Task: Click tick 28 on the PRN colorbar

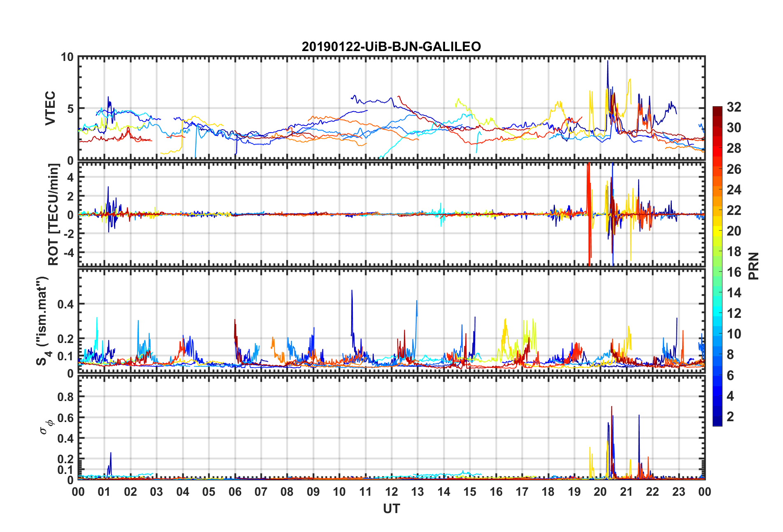Action: click(734, 148)
